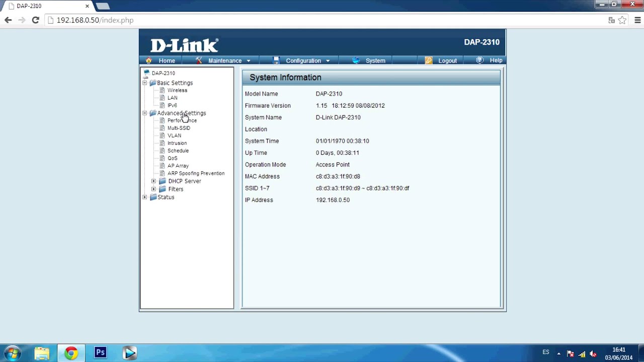Image resolution: width=644 pixels, height=362 pixels.
Task: Collapse the Advanced Settings tree node
Action: (x=145, y=113)
